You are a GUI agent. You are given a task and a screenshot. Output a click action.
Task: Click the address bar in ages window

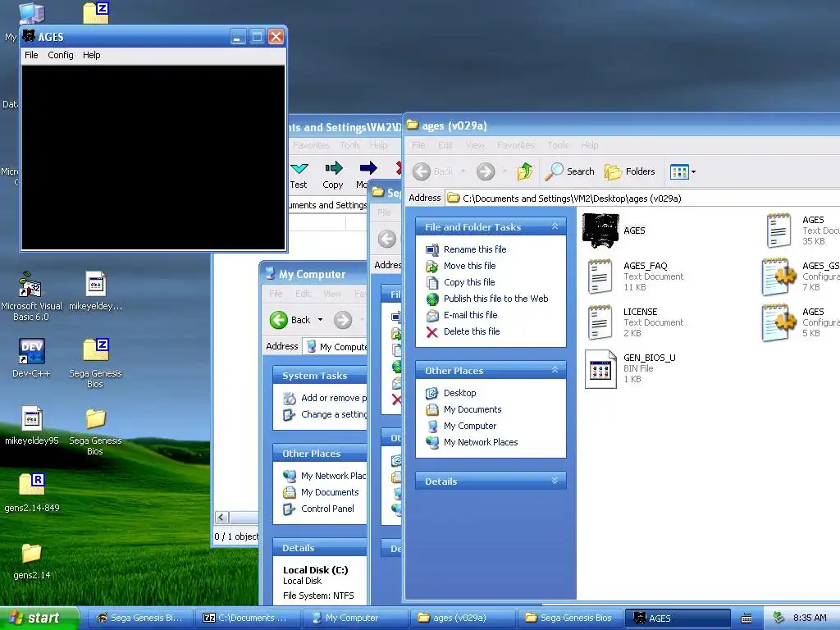pos(643,199)
